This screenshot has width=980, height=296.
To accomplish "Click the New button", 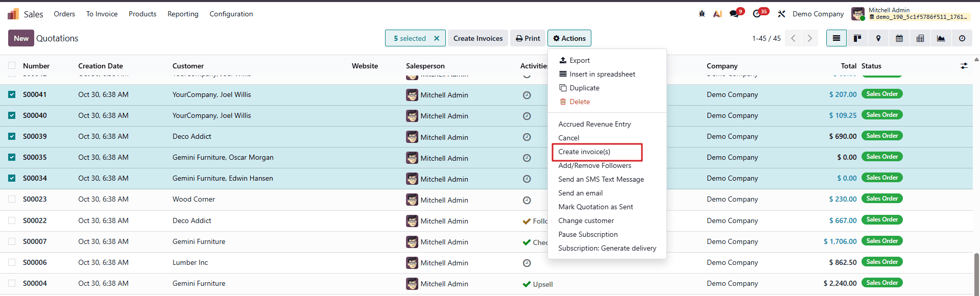I will coord(21,38).
